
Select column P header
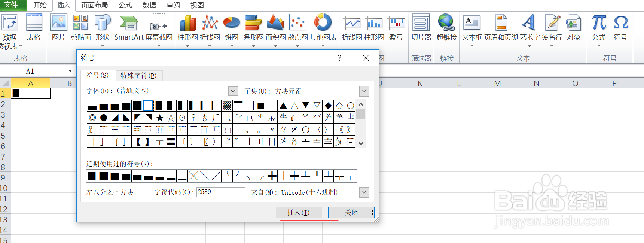[614, 83]
